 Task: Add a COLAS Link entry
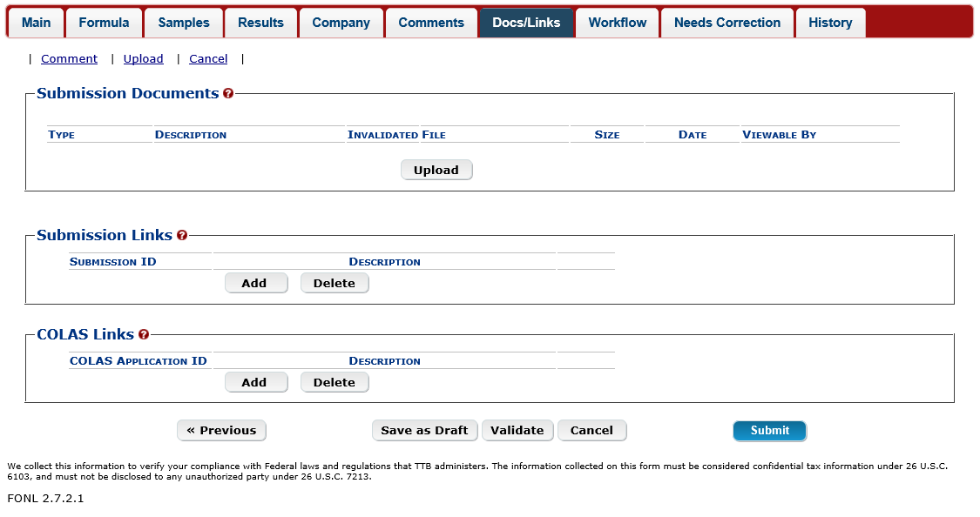(254, 382)
